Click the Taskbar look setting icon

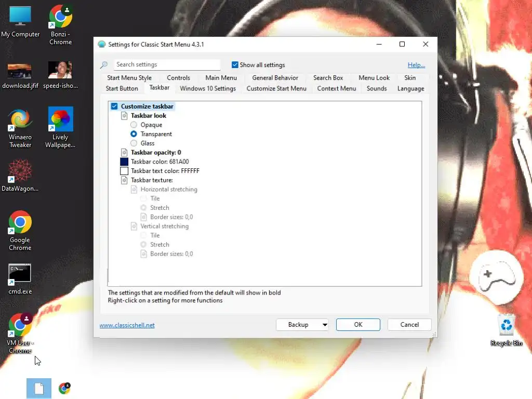(124, 116)
